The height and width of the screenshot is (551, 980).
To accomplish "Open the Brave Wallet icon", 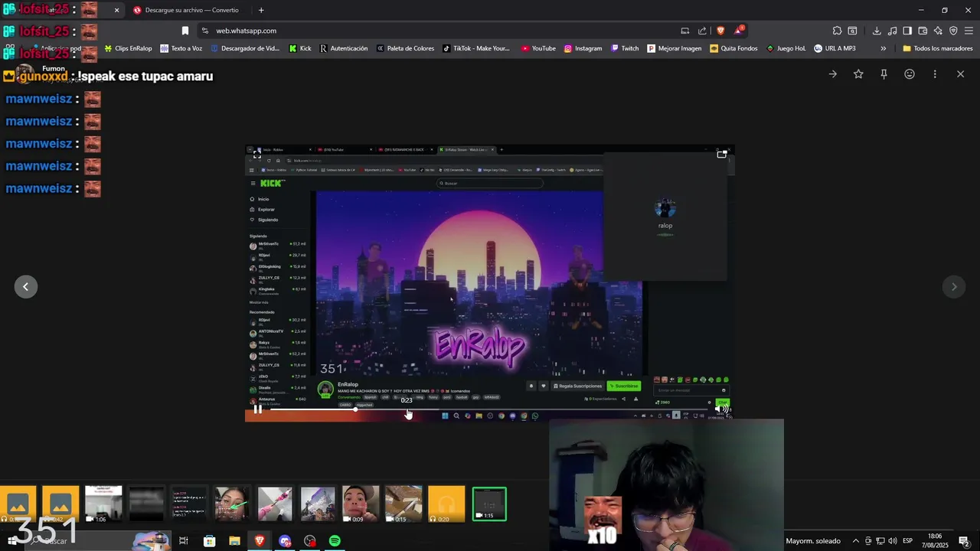I will [923, 31].
